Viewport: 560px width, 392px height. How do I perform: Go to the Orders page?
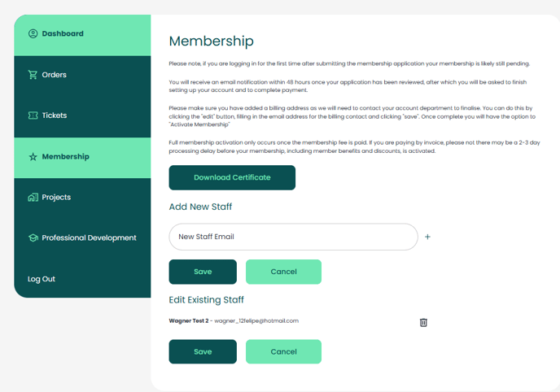point(55,75)
